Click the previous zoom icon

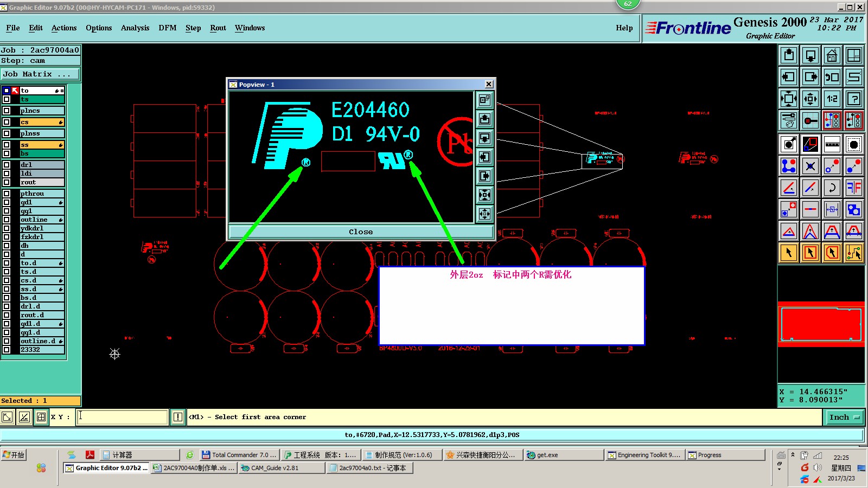pos(832,77)
